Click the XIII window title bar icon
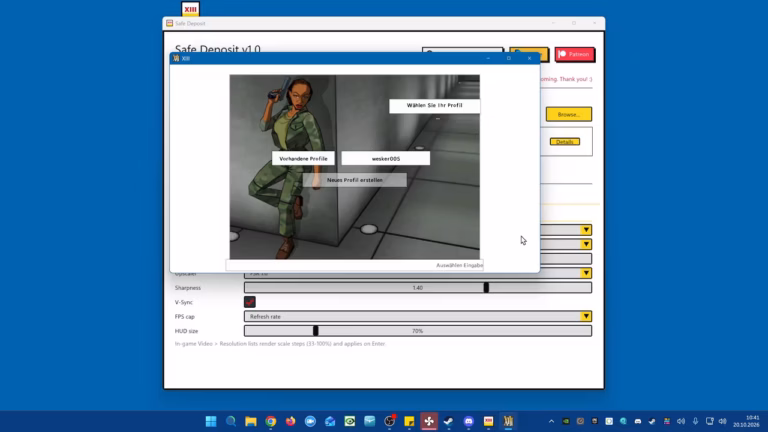Viewport: 768px width, 432px height. pyautogui.click(x=176, y=58)
